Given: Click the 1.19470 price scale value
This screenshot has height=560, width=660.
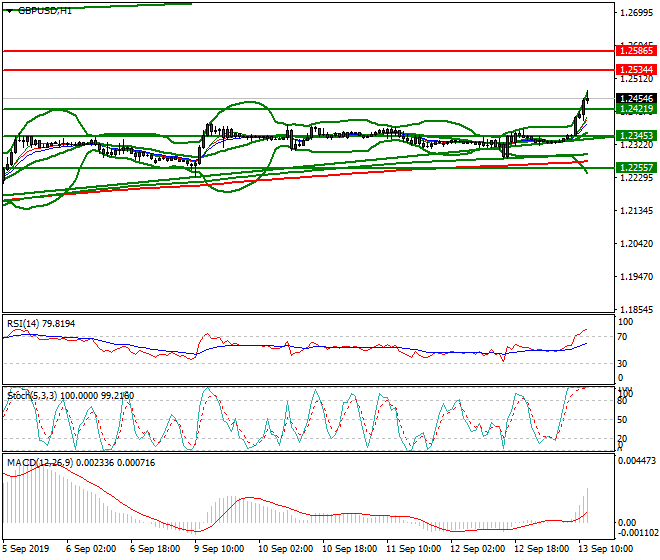Looking at the screenshot, I should (636, 277).
